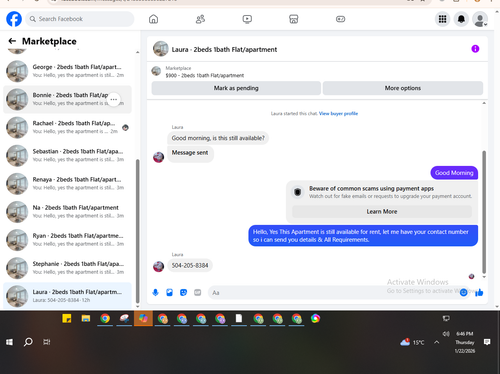Open the Watch video tab icon
The width and height of the screenshot is (500, 374).
point(247,19)
